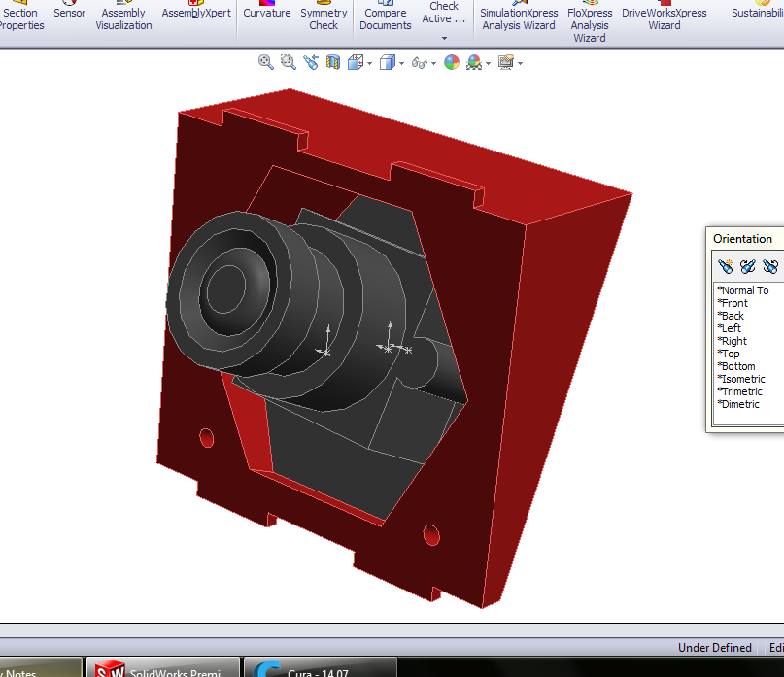
Task: Click the Zoom to Fit magnifier icon
Action: [x=265, y=62]
